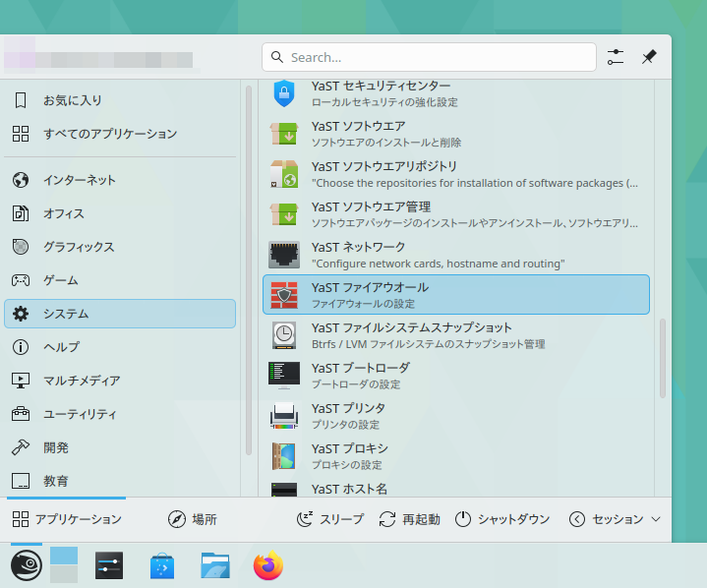This screenshot has width=707, height=588.
Task: Select the マルチメディア category
Action: click(81, 381)
